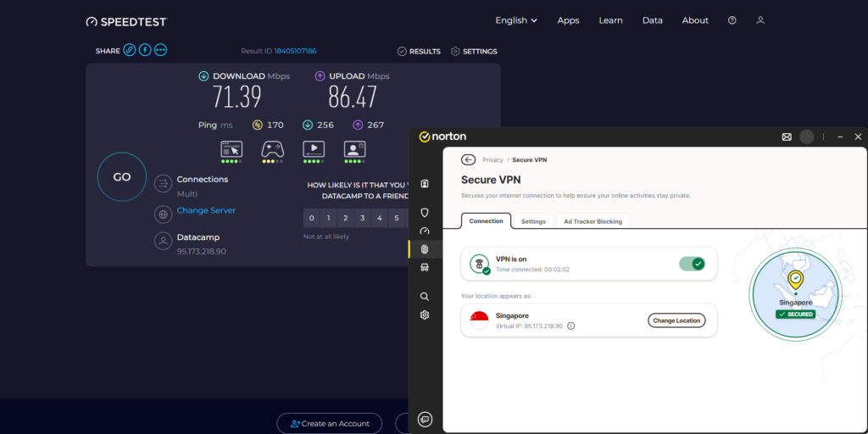Open the Settings gear in Norton sidebar

click(425, 315)
